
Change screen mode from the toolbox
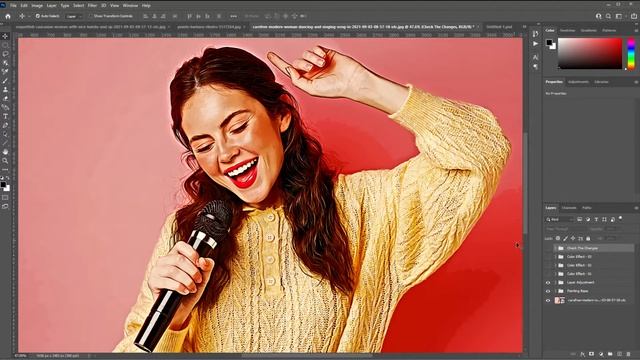pos(5,207)
